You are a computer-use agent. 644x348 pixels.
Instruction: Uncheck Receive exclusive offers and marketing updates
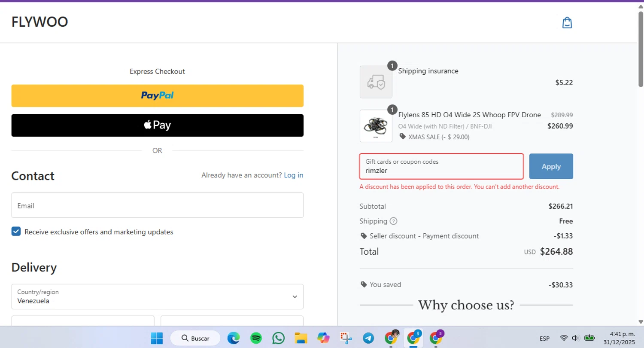tap(16, 232)
